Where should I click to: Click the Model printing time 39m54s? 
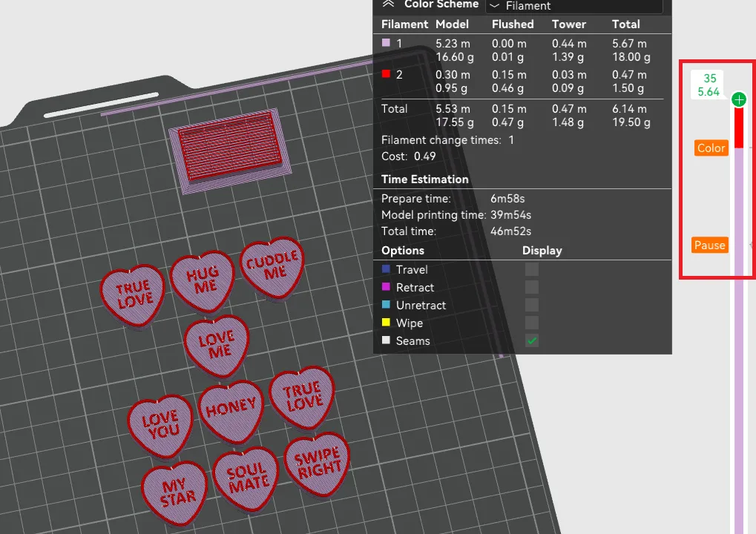pyautogui.click(x=510, y=215)
